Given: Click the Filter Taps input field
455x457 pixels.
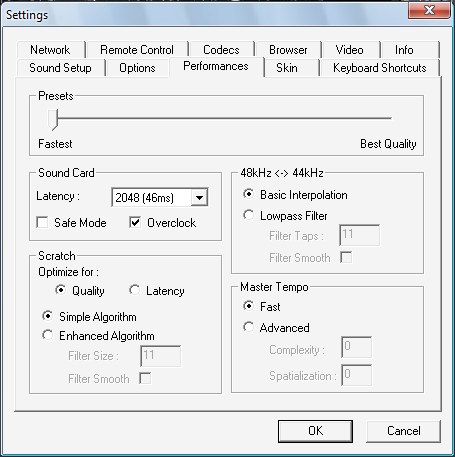Looking at the screenshot, I should [359, 235].
